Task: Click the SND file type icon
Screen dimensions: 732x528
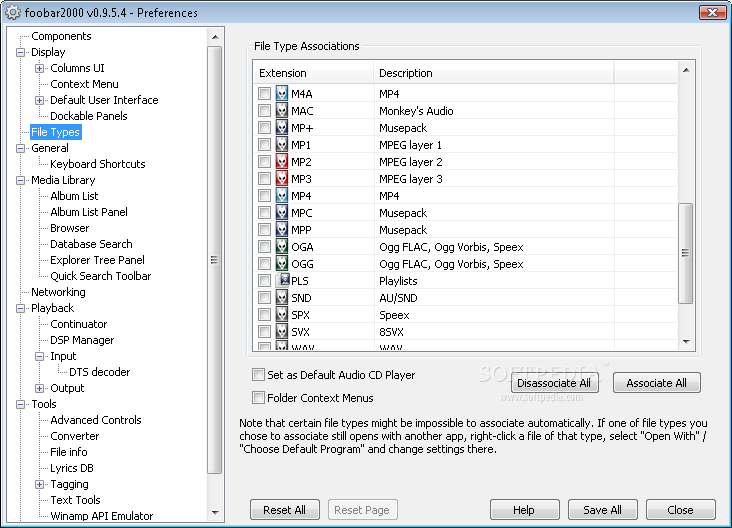Action: pos(282,298)
